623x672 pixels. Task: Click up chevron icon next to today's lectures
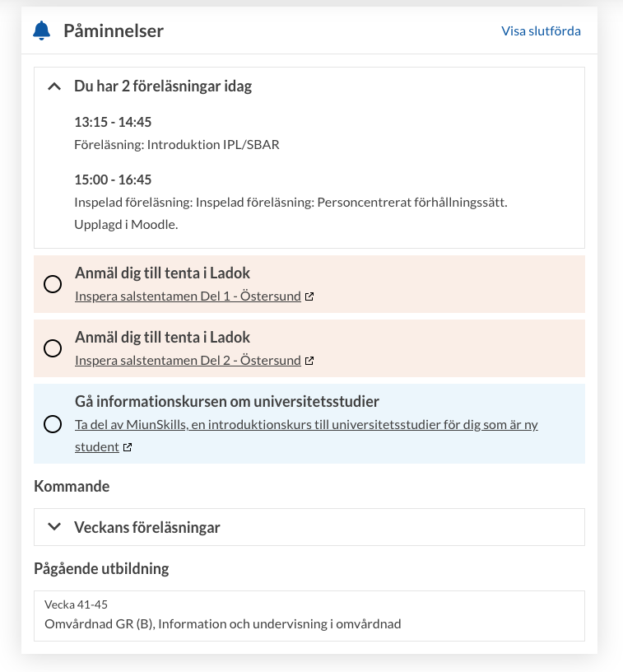point(54,86)
